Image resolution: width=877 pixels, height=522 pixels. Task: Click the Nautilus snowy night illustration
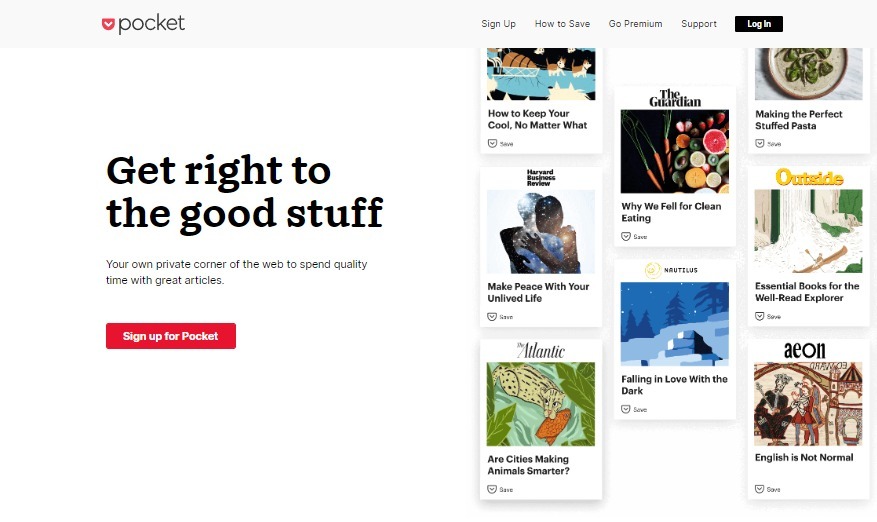[675, 324]
